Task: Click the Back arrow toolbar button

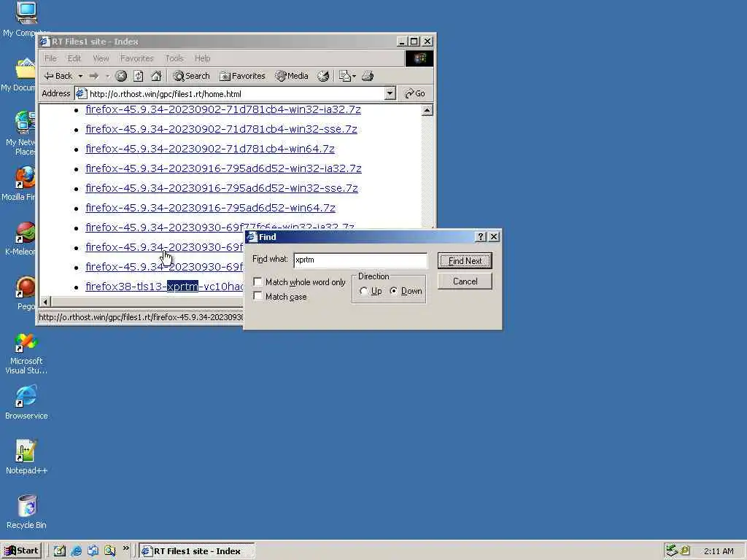Action: click(58, 76)
